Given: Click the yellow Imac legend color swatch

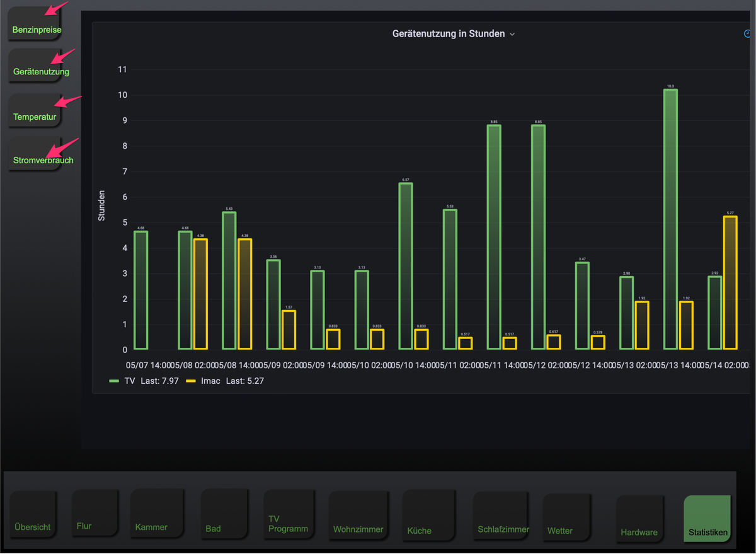Looking at the screenshot, I should (192, 381).
